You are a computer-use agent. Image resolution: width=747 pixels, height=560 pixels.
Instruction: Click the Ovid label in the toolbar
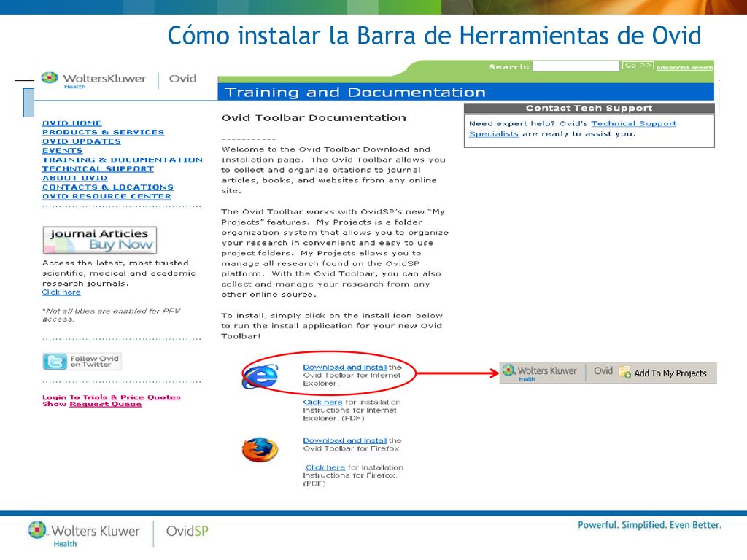(x=603, y=370)
